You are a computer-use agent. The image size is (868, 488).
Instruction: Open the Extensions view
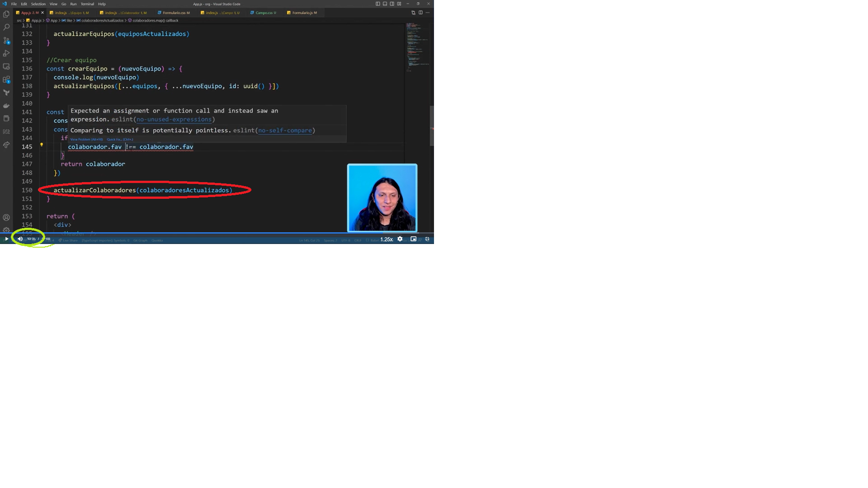6,80
